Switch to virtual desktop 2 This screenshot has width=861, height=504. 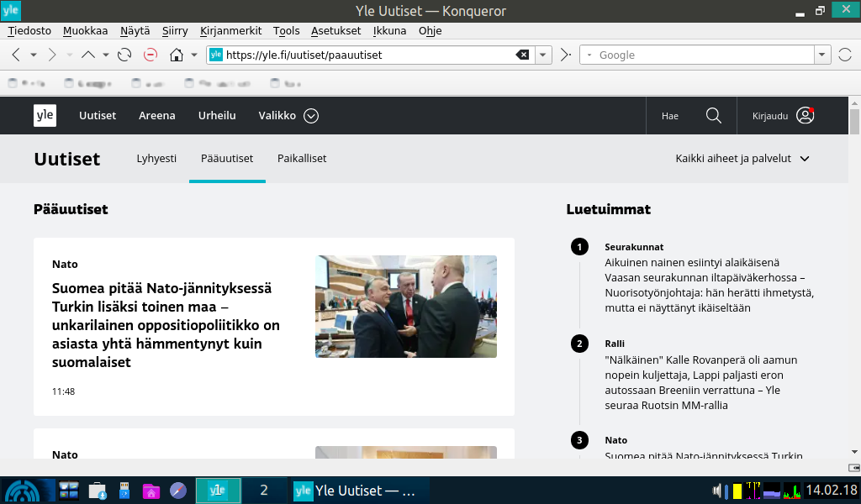pos(263,490)
